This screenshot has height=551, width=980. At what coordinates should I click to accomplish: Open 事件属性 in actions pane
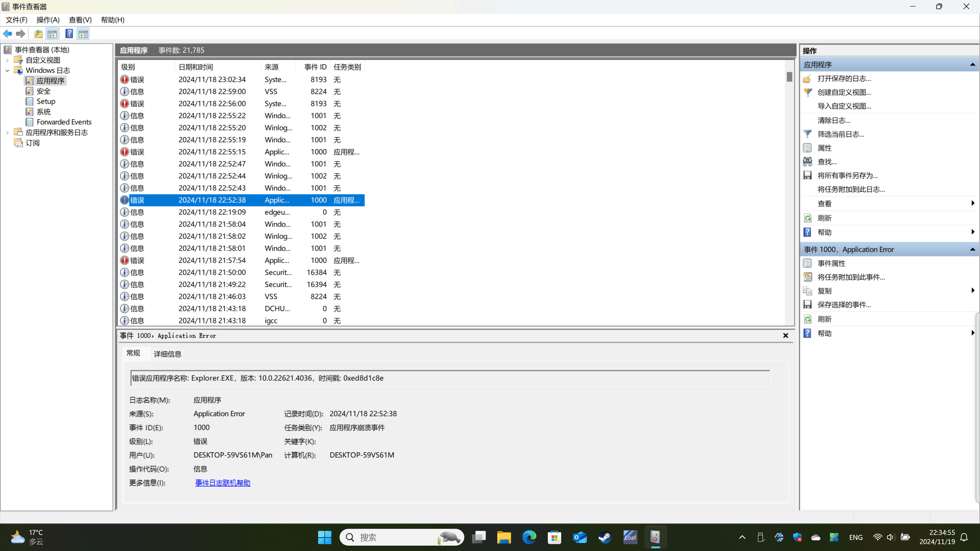831,263
